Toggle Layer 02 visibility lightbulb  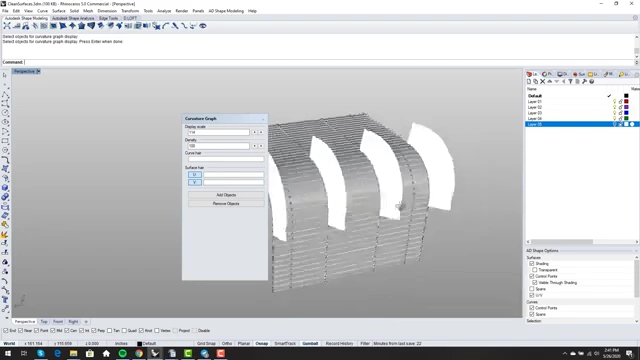[614, 107]
